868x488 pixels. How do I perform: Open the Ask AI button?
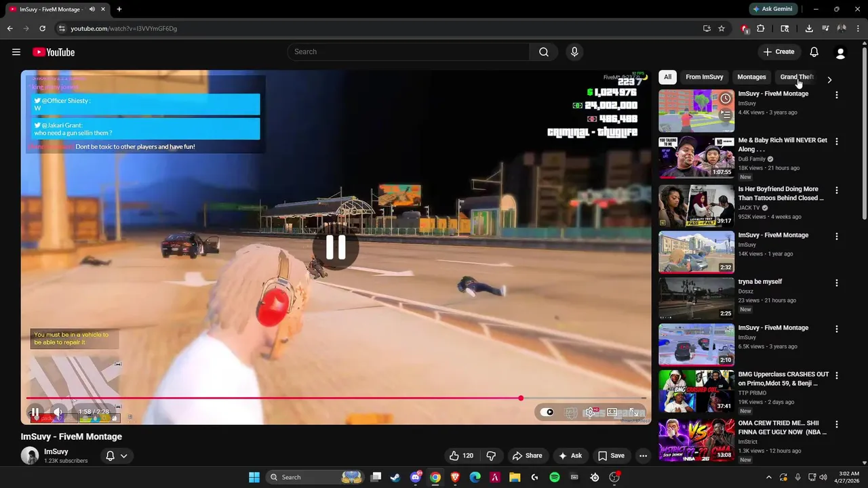[570, 456]
